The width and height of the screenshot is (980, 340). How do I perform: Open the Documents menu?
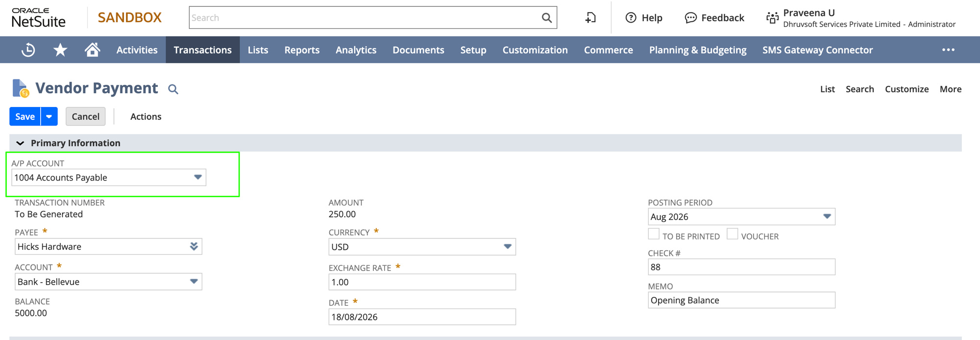(418, 50)
